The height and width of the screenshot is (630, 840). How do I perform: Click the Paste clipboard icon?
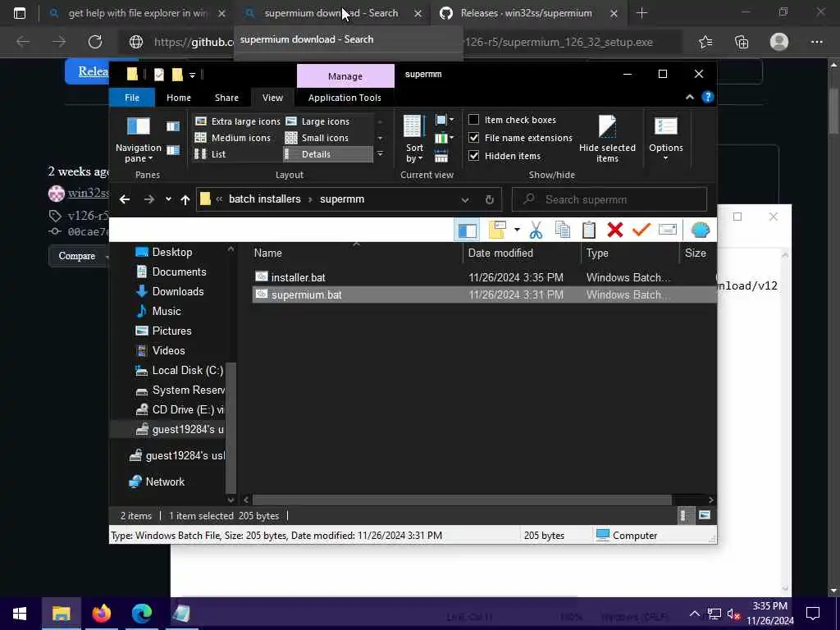(589, 230)
